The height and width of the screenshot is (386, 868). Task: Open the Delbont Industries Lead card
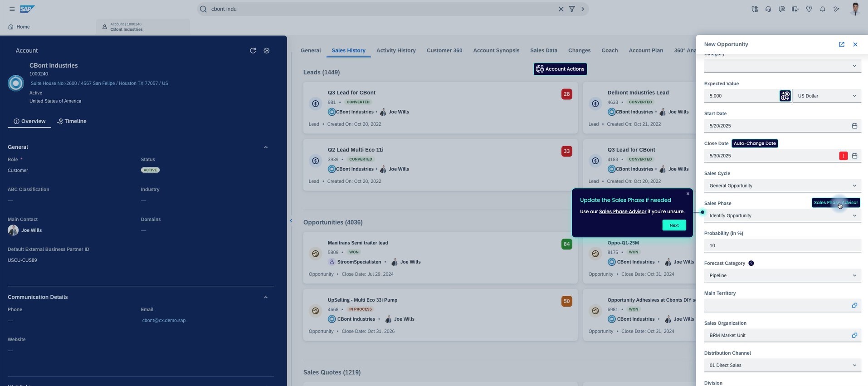639,108
